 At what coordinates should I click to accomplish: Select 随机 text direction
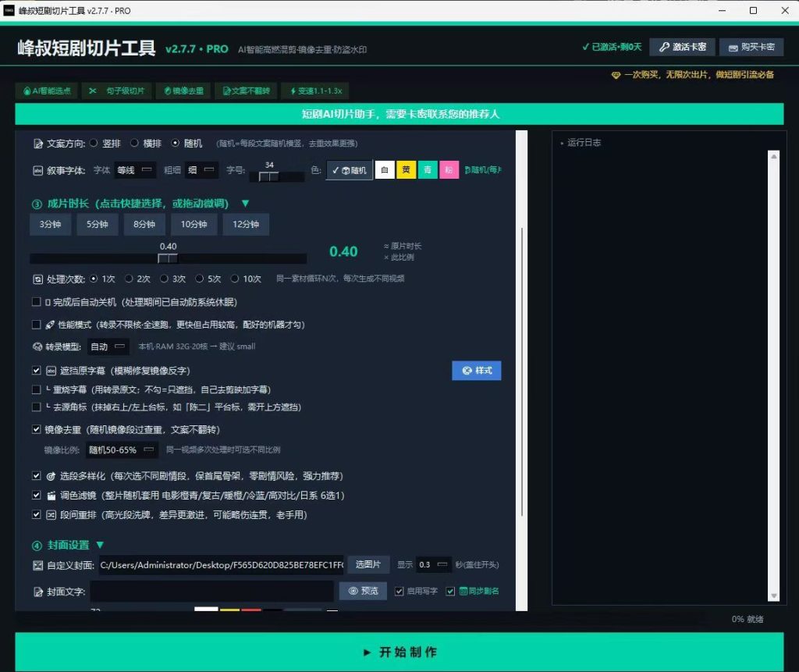(176, 144)
